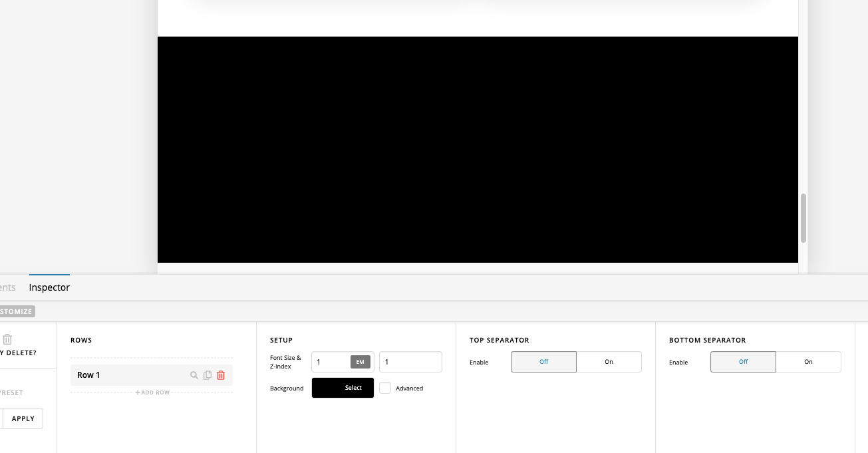Delete Row 1 using red trash icon
The height and width of the screenshot is (453, 868).
221,375
